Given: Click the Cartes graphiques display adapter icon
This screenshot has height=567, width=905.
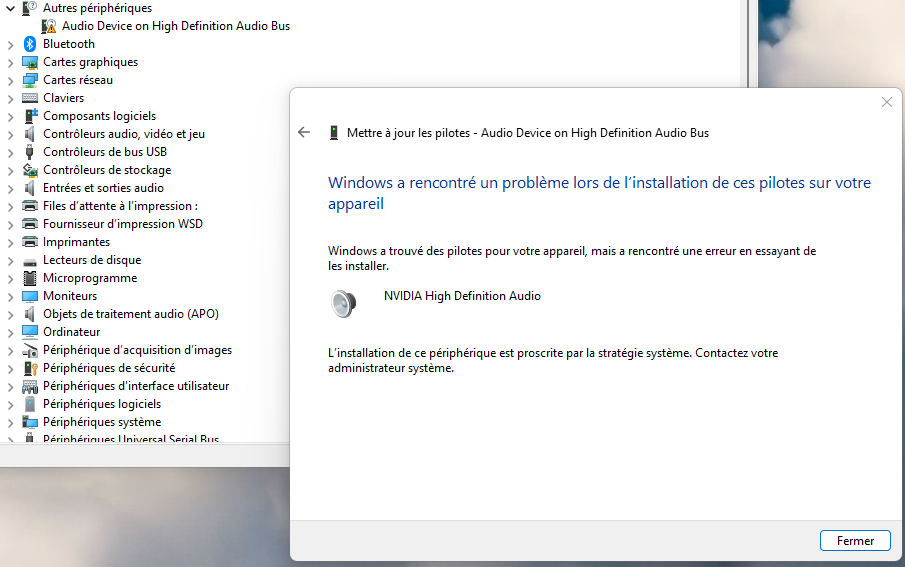Looking at the screenshot, I should click(30, 62).
